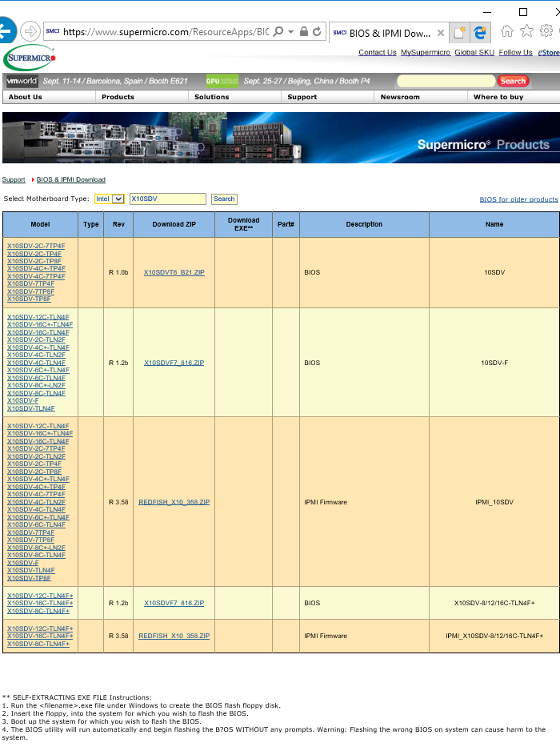
Task: Open the address bar search magnifier
Action: tap(278, 31)
